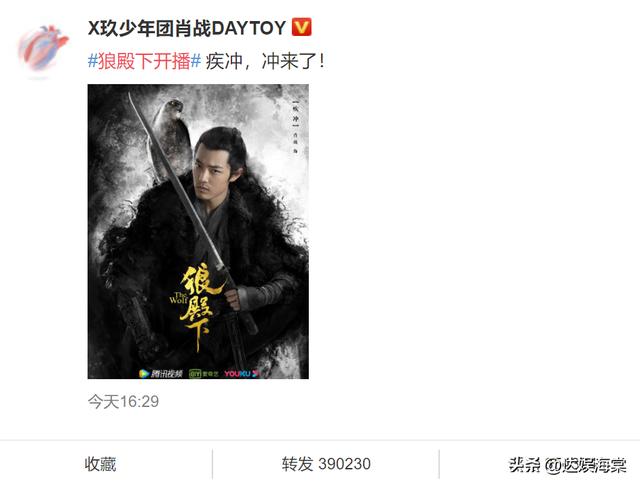Screen dimensions: 640x487
Task: Open the round profile avatar of the poster
Action: 43,48
